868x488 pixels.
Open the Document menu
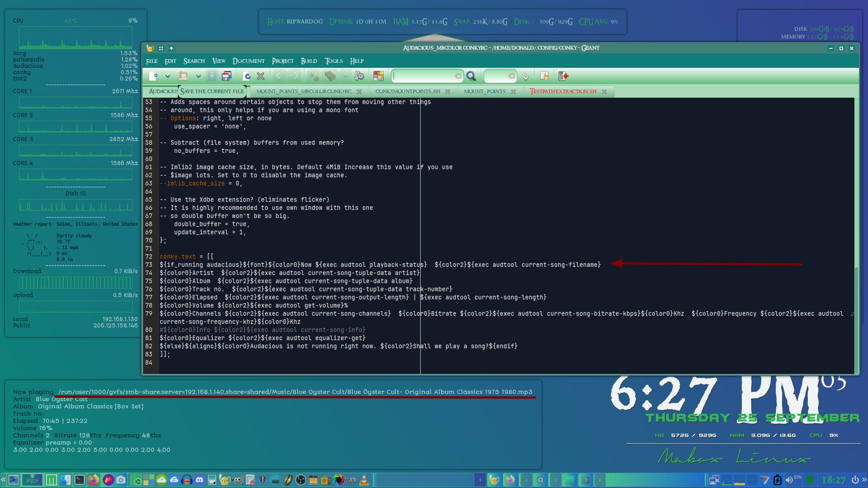tap(248, 61)
